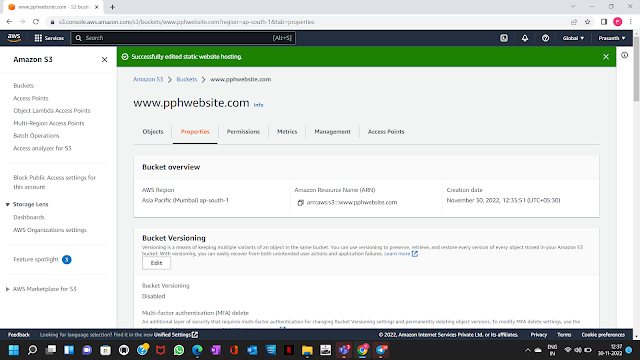Open the Chrome three-dot menu
This screenshot has width=640, height=360.
[x=631, y=22]
